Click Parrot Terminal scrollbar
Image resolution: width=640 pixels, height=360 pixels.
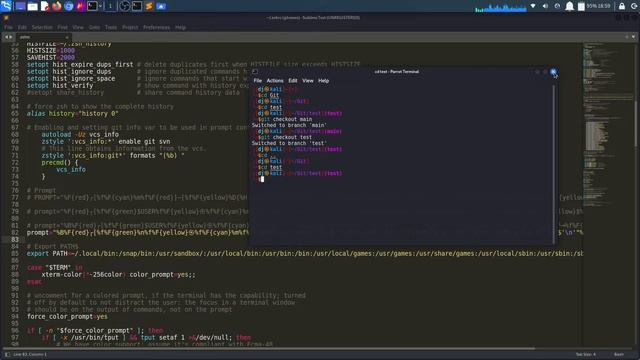[553, 163]
